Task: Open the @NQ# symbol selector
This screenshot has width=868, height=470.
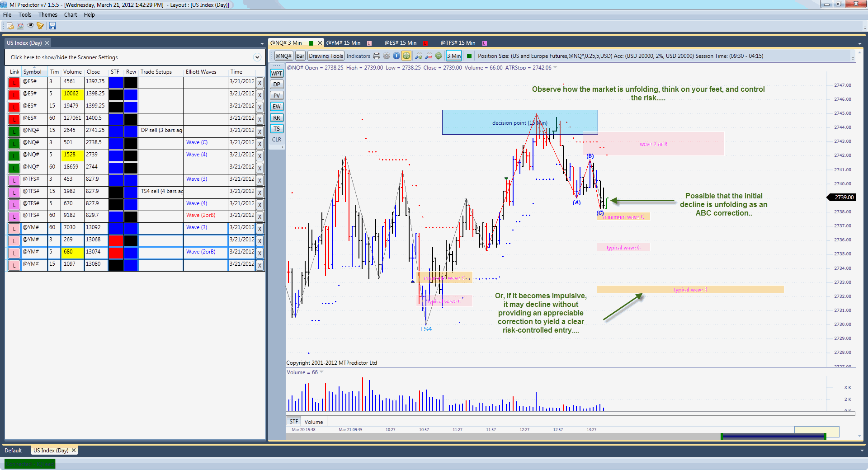Action: pos(284,56)
